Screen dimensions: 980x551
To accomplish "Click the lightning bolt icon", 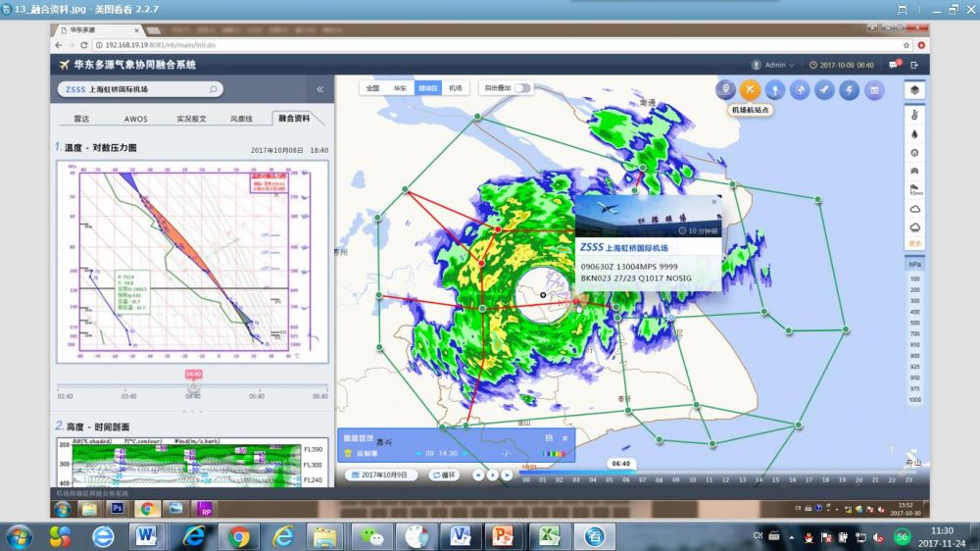I will point(850,90).
